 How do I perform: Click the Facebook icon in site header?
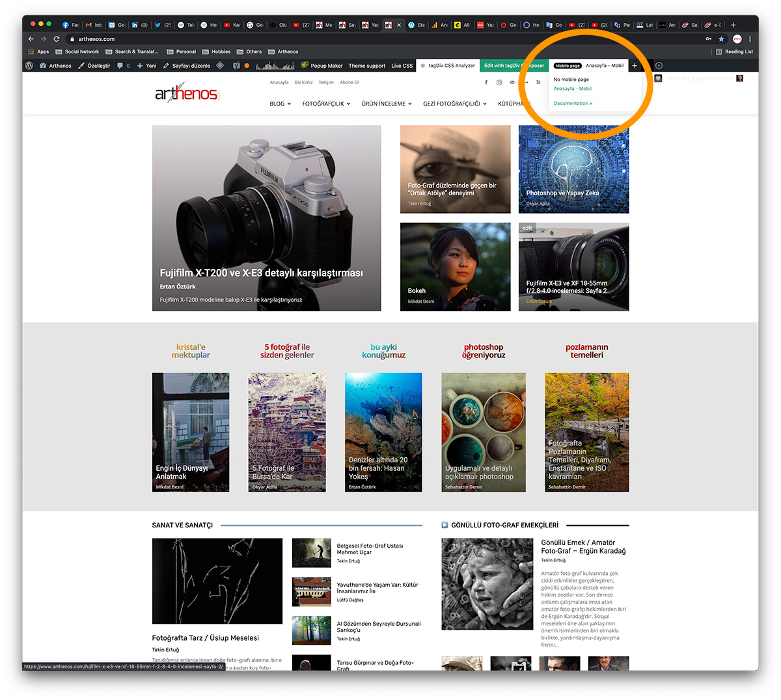[x=486, y=83]
